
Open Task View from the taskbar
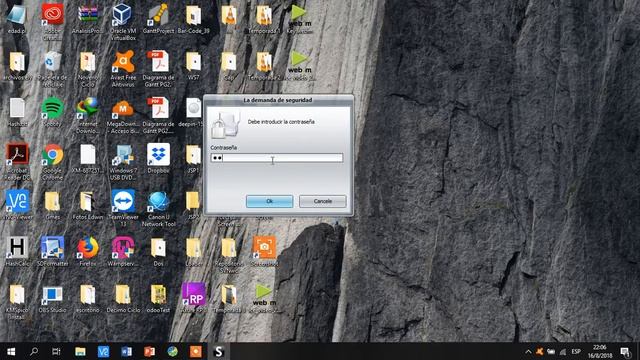tap(56, 351)
